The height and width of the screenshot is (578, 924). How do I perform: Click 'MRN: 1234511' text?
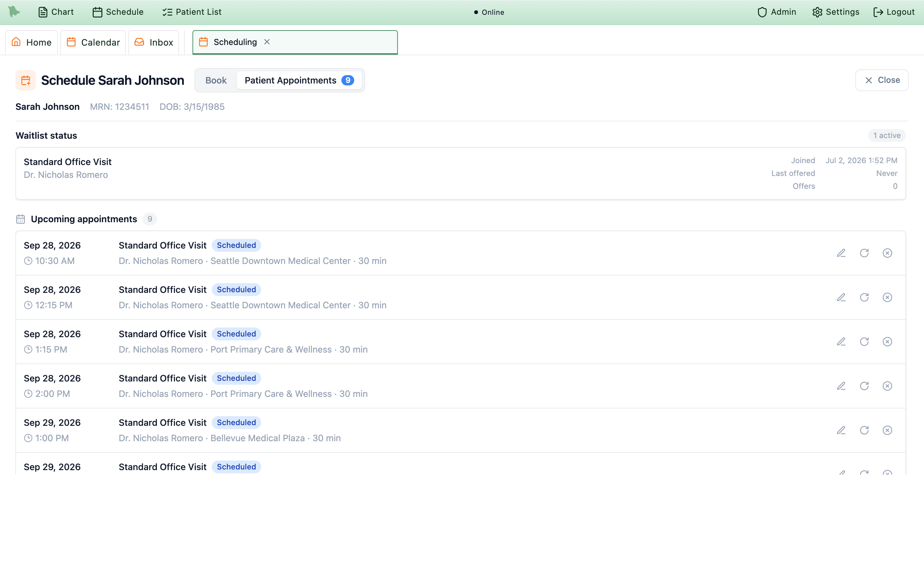pos(119,107)
